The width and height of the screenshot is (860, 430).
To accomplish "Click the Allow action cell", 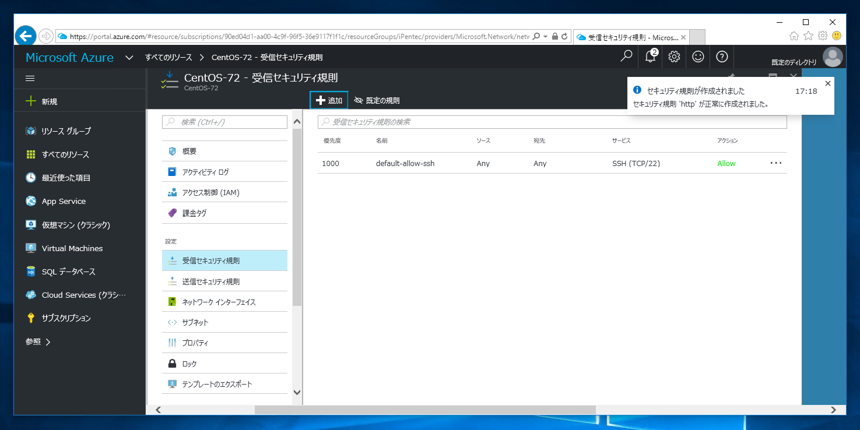I will pos(726,163).
